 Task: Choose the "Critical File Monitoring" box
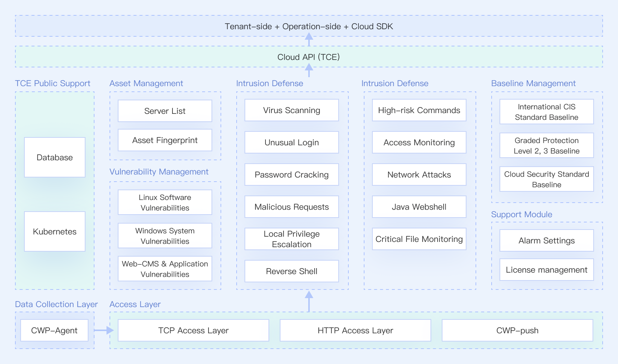coord(419,239)
